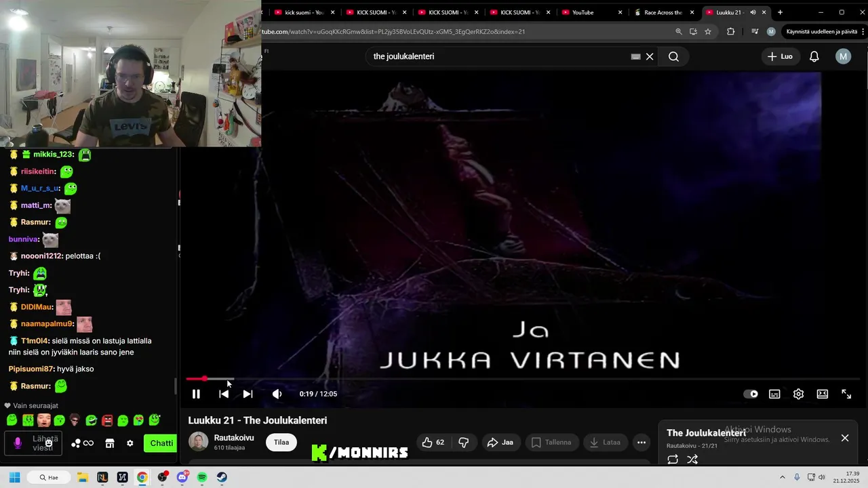Switch to theater mode
Screen dimensions: 868x488
(823, 394)
